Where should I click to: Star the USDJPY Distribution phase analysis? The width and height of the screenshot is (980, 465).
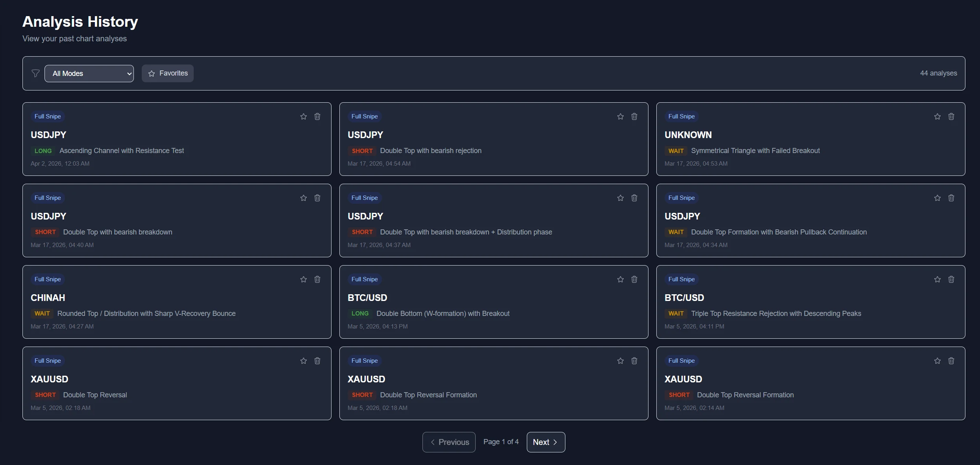(x=621, y=198)
